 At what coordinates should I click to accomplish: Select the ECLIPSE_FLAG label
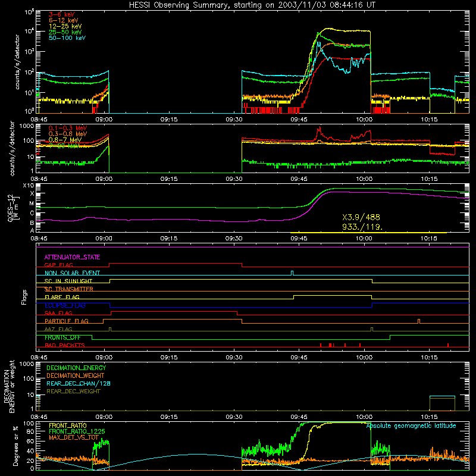pos(65,305)
